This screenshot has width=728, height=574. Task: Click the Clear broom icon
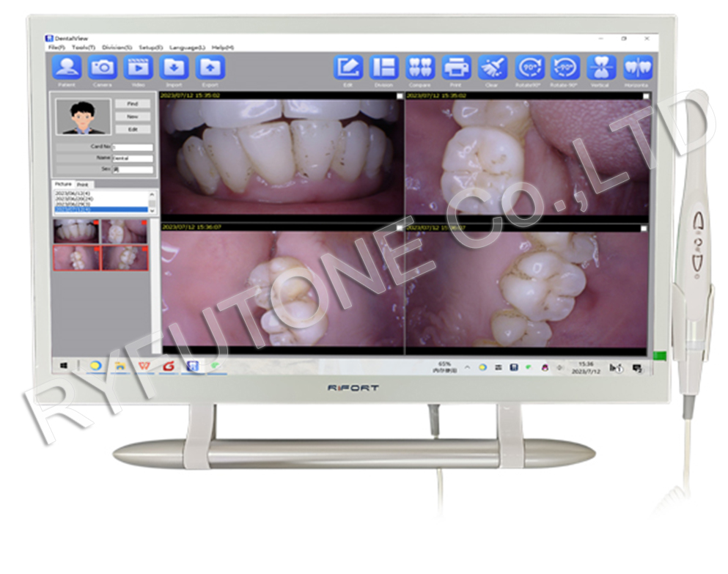coord(492,67)
